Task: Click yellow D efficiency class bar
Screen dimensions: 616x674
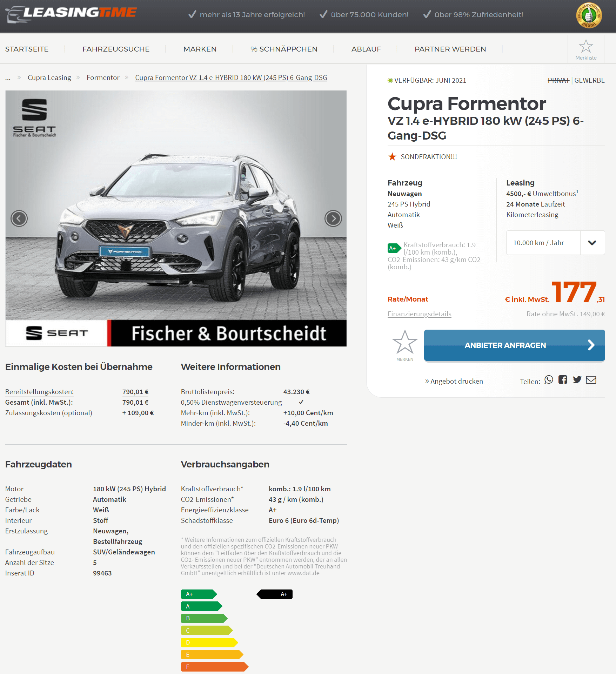Action: tap(209, 642)
